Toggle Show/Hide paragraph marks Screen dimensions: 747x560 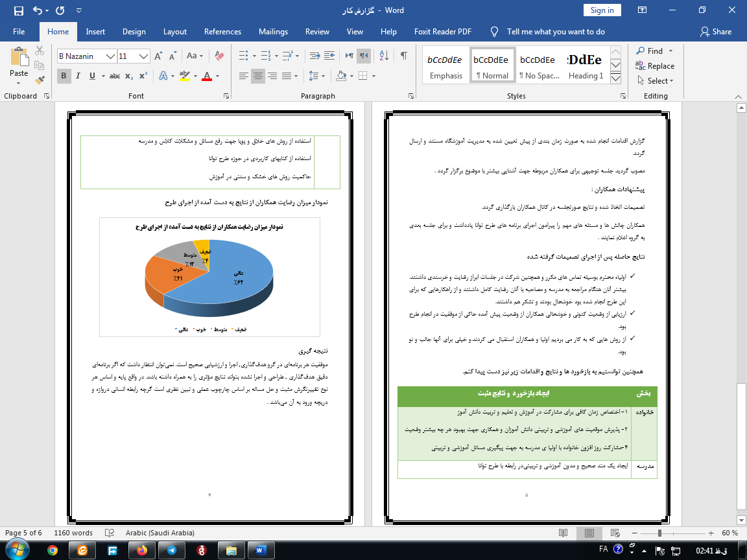[x=403, y=56]
